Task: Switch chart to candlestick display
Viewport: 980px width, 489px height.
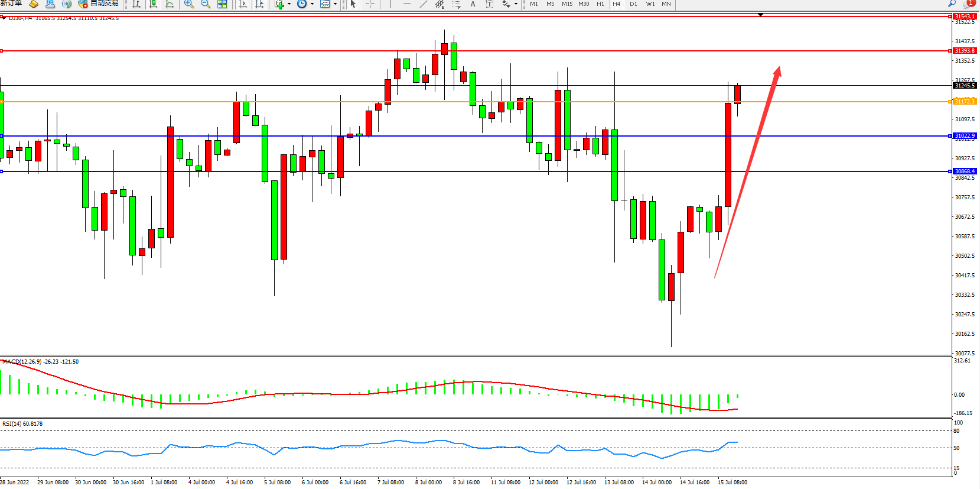Action: point(154,4)
